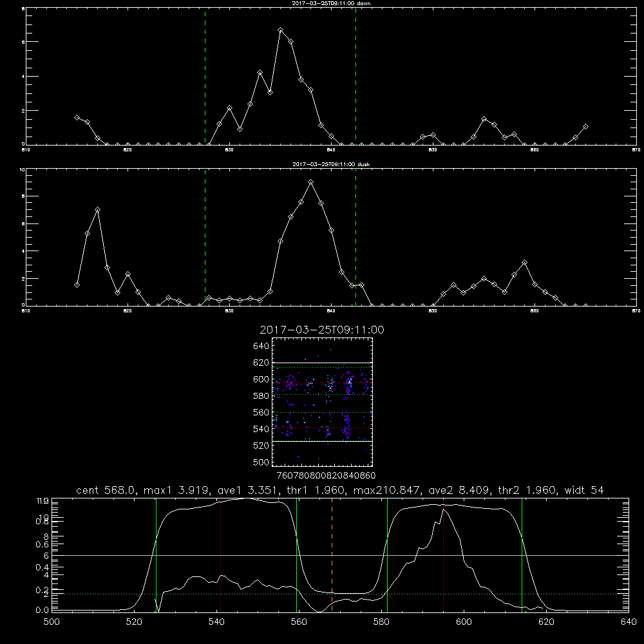This screenshot has height=644, width=644.
Task: Click the green vertical line near 581 in bottom plot
Action: click(387, 555)
